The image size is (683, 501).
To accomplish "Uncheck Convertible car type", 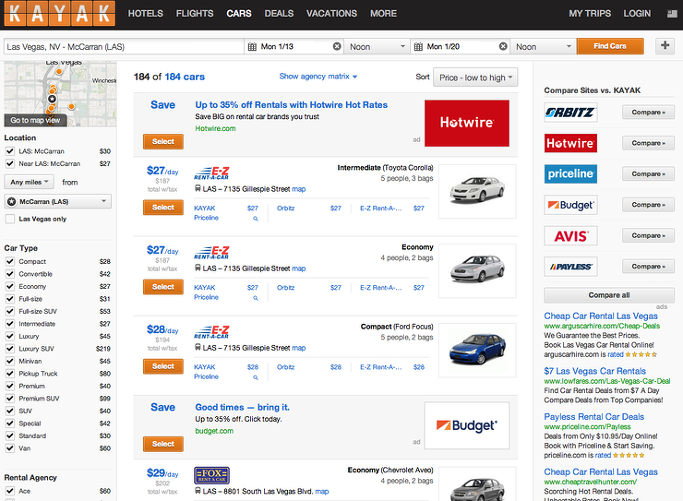I will (10, 274).
